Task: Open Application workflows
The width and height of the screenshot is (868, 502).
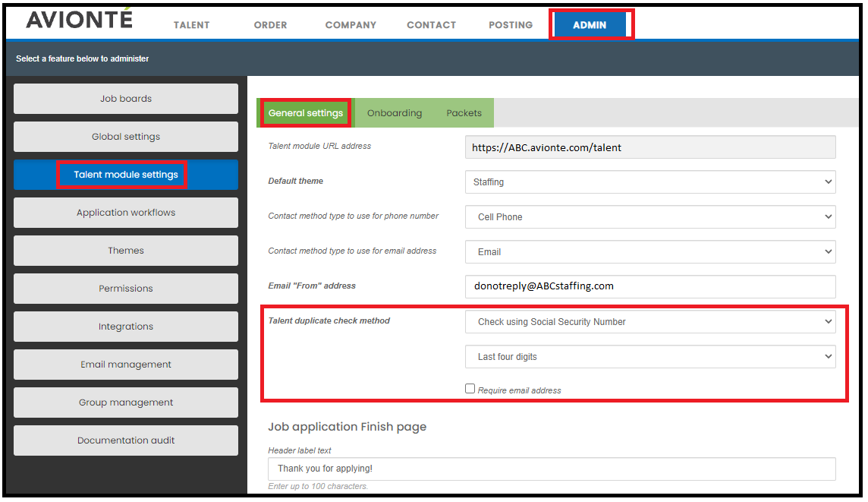Action: (126, 213)
